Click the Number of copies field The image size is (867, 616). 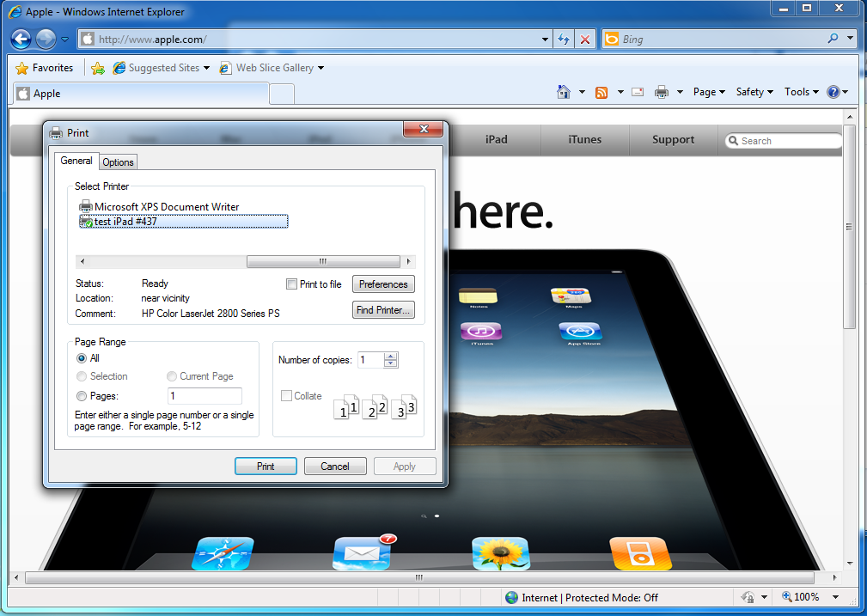click(371, 360)
